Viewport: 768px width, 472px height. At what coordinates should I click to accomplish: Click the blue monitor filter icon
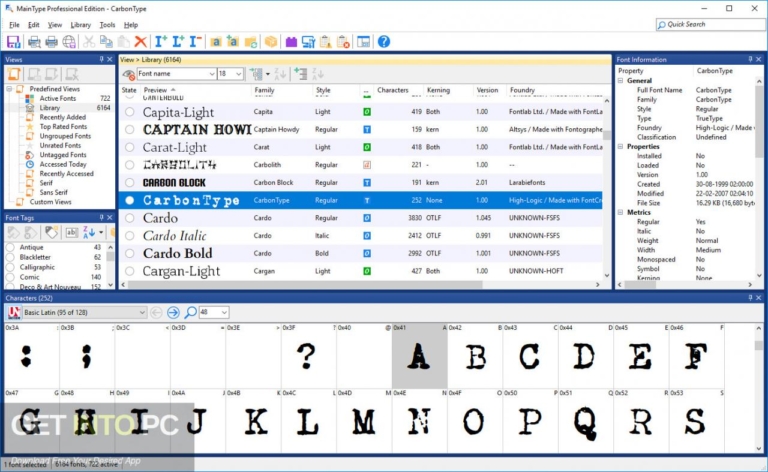pos(309,42)
